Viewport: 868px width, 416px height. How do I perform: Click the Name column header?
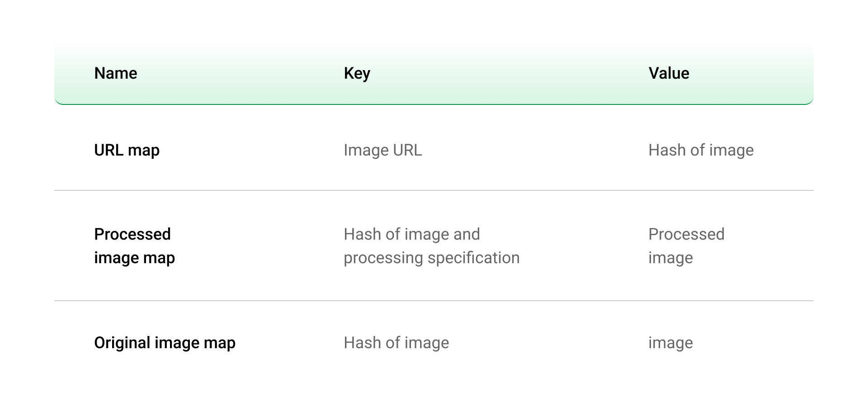tap(115, 73)
